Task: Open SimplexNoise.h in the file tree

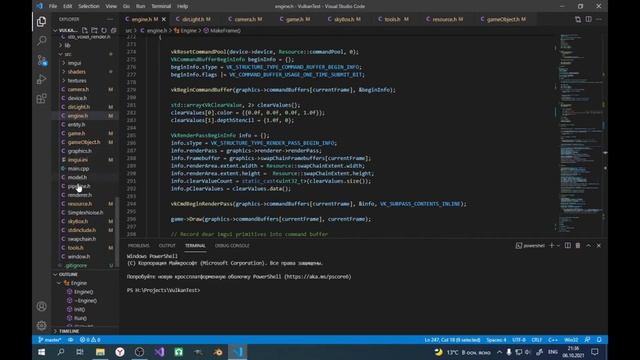Action: pyautogui.click(x=85, y=212)
